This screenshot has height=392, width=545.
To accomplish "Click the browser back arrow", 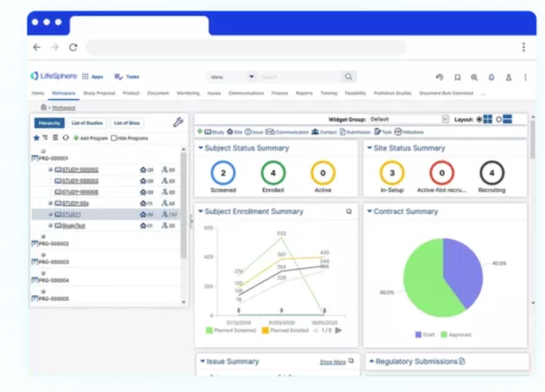I will (x=37, y=47).
